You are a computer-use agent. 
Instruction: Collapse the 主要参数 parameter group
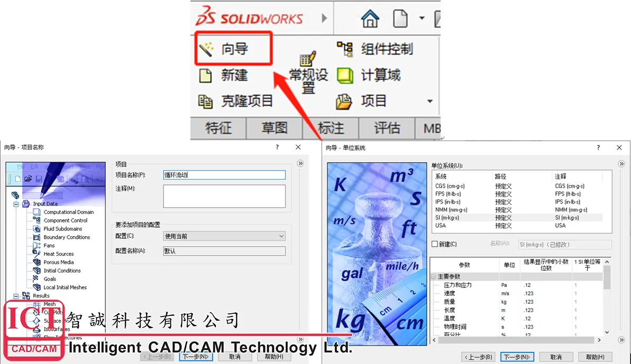[434, 277]
